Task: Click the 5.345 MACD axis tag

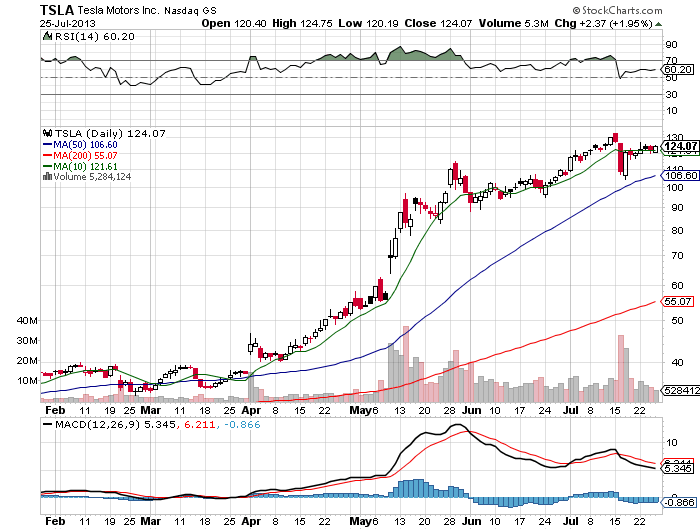Action: 678,468
